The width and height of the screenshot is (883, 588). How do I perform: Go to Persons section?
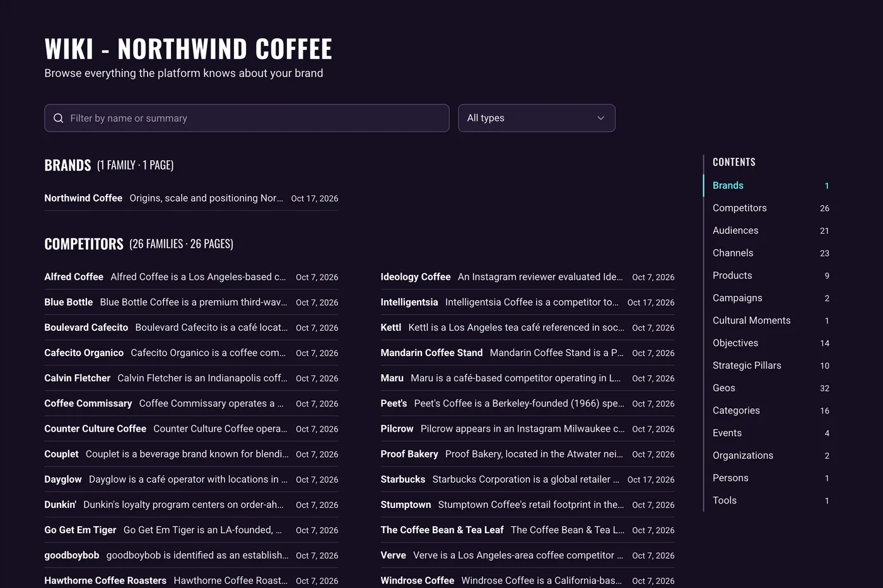click(x=771, y=478)
